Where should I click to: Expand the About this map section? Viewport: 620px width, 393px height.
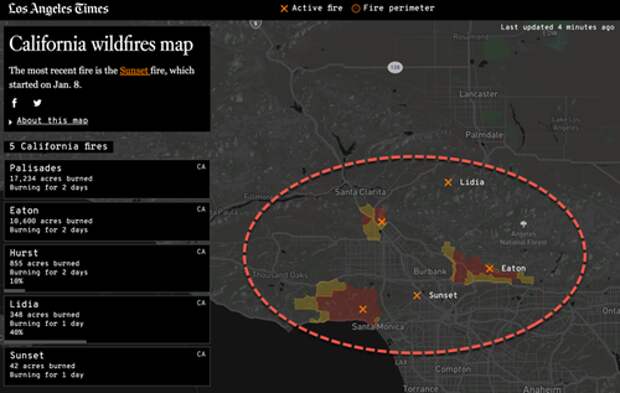pyautogui.click(x=52, y=121)
